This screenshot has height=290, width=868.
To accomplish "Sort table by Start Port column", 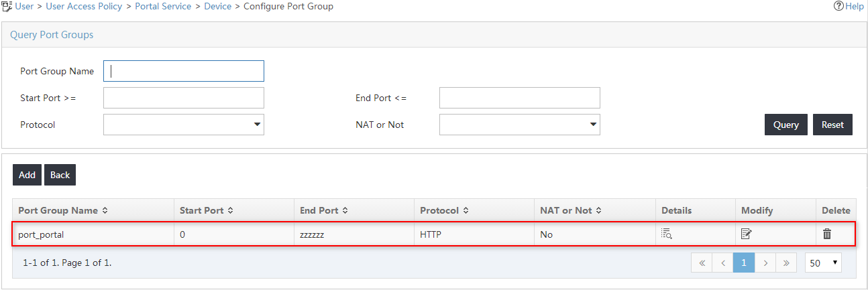I will click(230, 210).
